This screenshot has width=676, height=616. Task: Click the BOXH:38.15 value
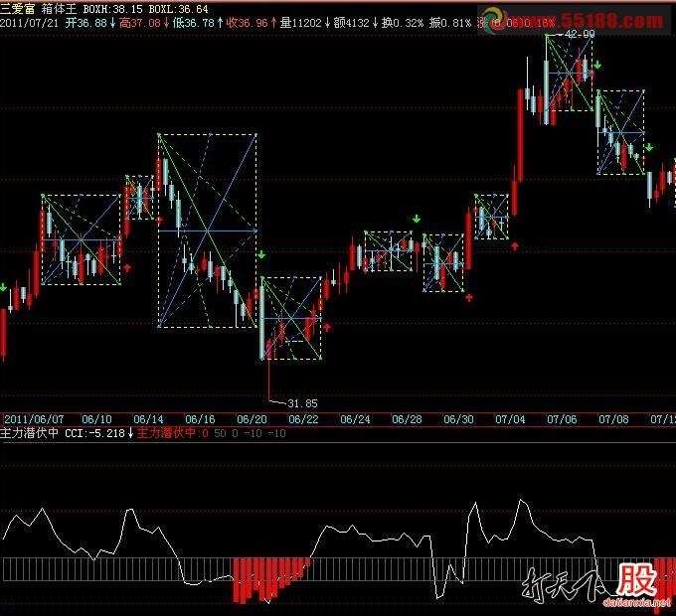pyautogui.click(x=112, y=9)
